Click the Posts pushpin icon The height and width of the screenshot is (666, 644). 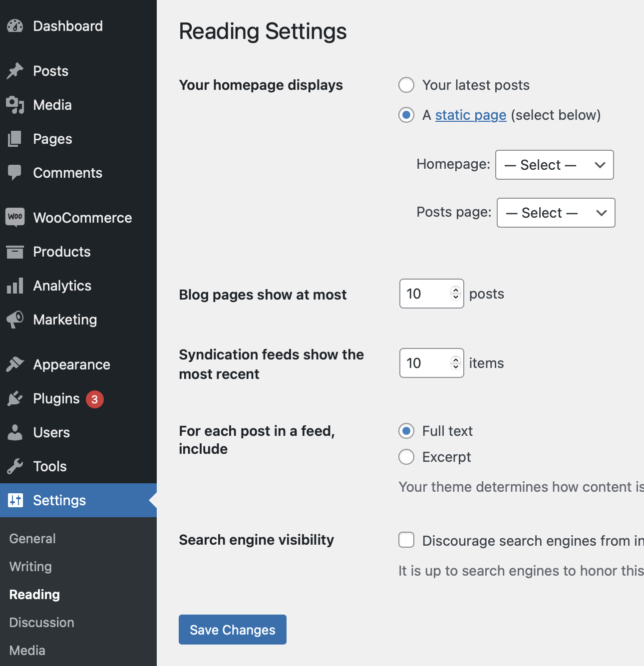click(15, 71)
